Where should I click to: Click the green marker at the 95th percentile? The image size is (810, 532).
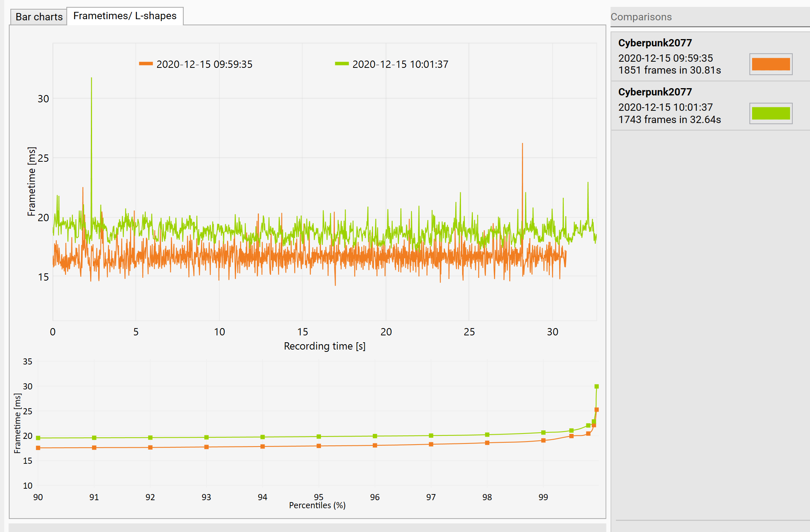(x=319, y=437)
